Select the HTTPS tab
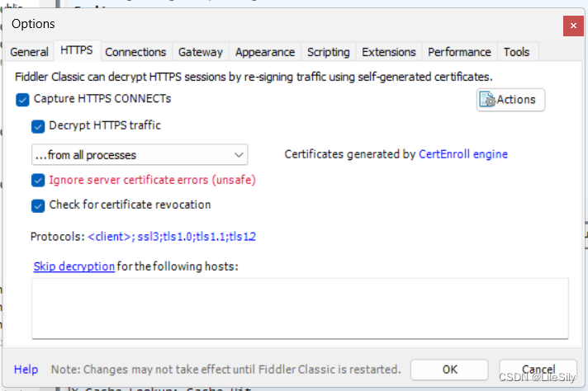Image resolution: width=588 pixels, height=391 pixels. point(77,50)
